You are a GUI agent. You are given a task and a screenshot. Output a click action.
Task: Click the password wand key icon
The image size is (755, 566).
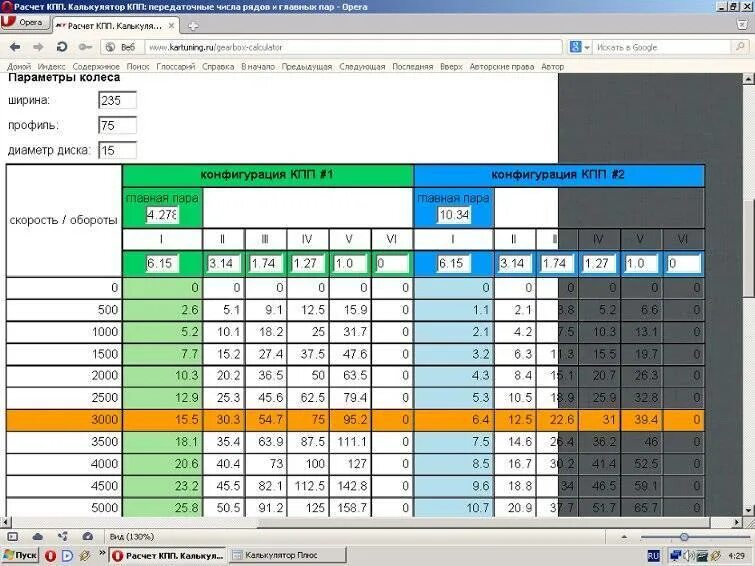[85, 47]
